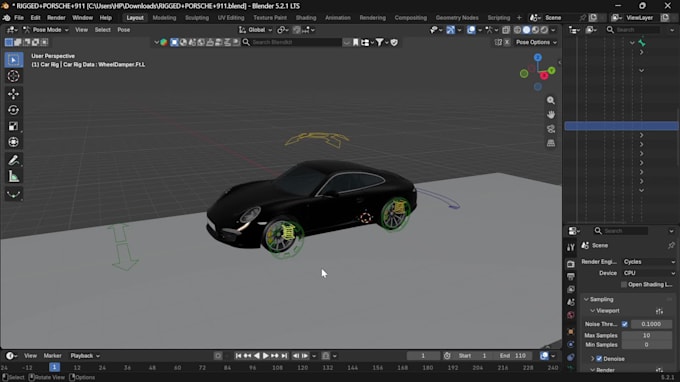Viewport: 680px width, 382px height.
Task: Toggle viewport gizmos display button
Action: [x=451, y=30]
